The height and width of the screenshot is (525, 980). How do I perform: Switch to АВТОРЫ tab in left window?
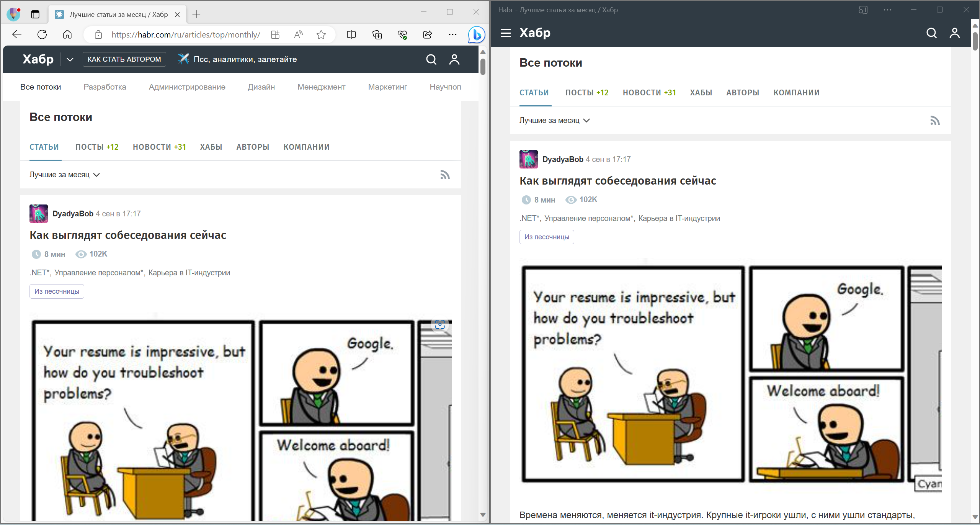pyautogui.click(x=253, y=147)
